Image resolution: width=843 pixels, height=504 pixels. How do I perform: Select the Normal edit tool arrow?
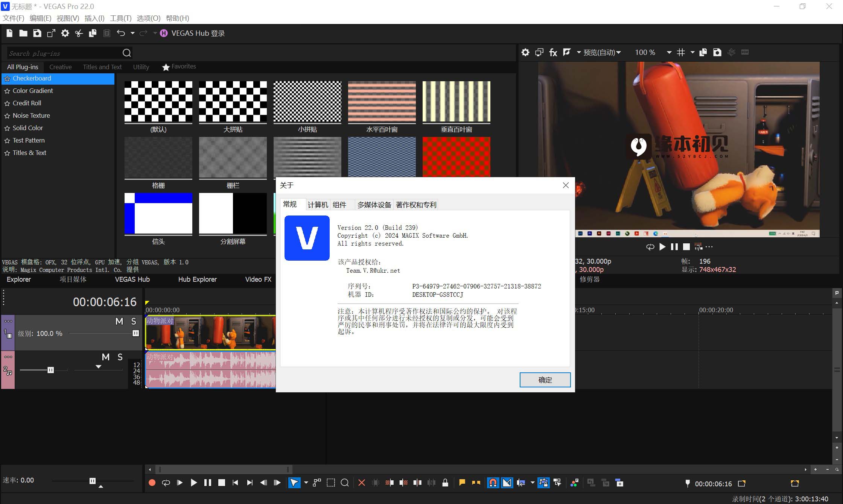[294, 483]
